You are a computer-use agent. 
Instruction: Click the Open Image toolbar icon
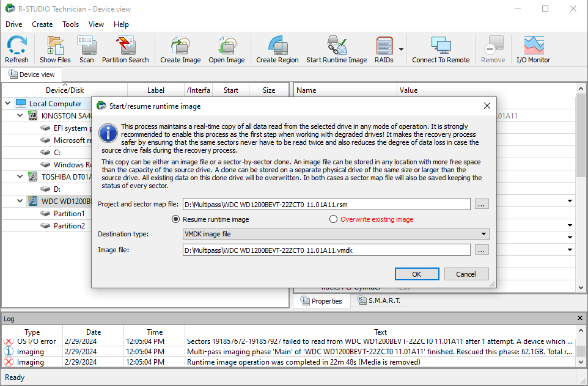pos(227,49)
